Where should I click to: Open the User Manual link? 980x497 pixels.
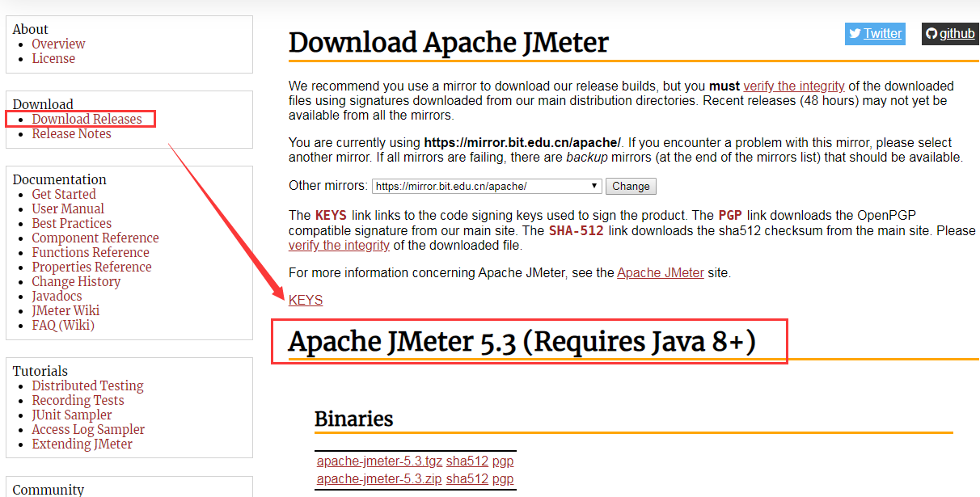coord(68,208)
